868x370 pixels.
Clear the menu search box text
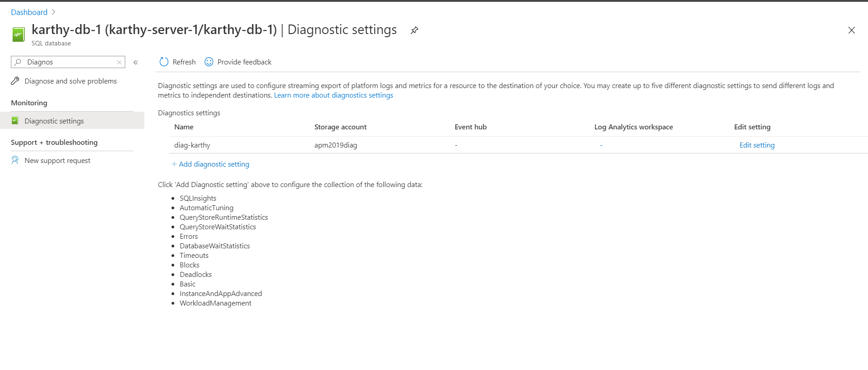point(119,62)
